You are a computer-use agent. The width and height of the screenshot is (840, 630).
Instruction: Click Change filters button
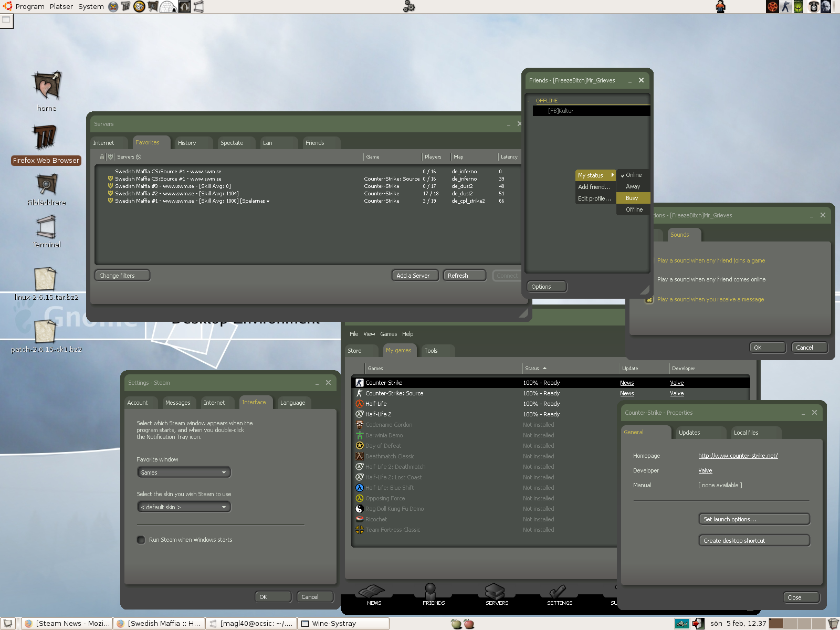(x=122, y=276)
